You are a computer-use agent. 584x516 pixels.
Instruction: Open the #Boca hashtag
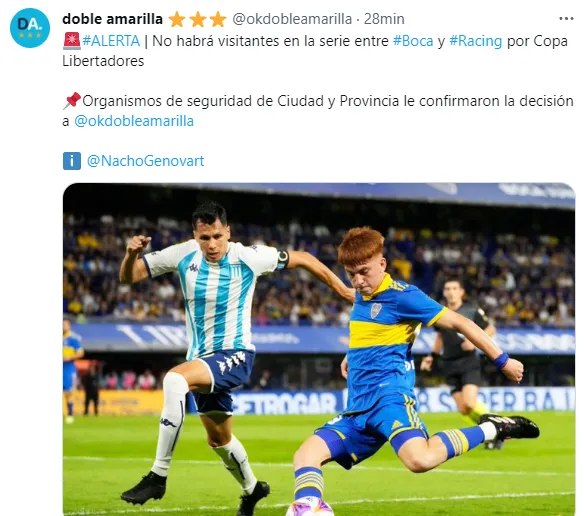(413, 41)
